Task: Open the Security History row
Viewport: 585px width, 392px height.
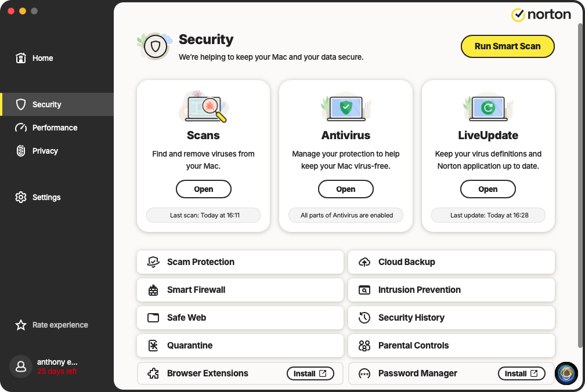Action: coord(452,317)
